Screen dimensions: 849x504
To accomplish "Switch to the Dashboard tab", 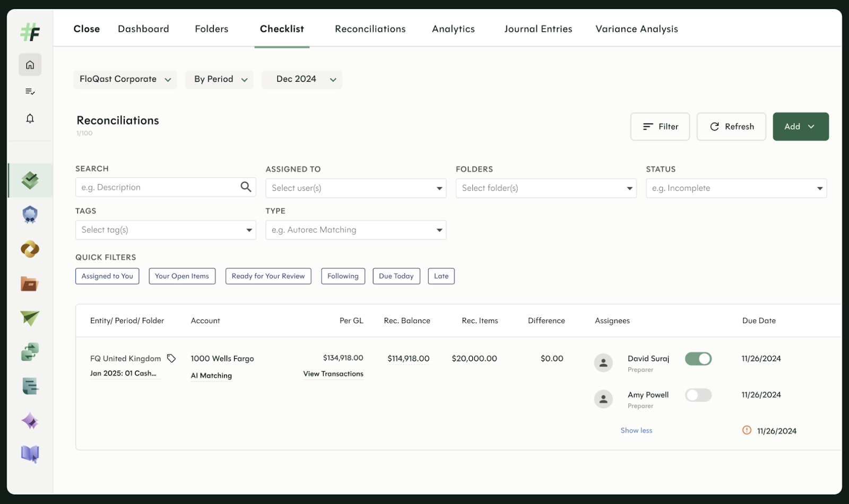I will pyautogui.click(x=143, y=29).
